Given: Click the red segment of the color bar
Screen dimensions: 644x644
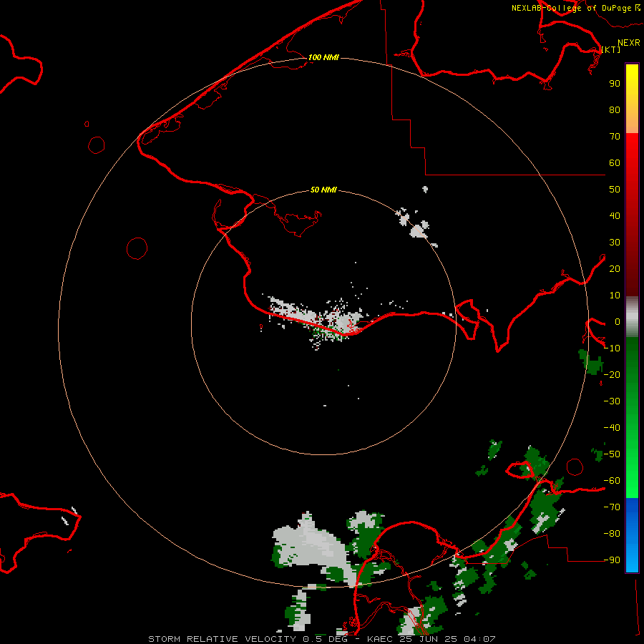Looking at the screenshot, I should [x=632, y=215].
